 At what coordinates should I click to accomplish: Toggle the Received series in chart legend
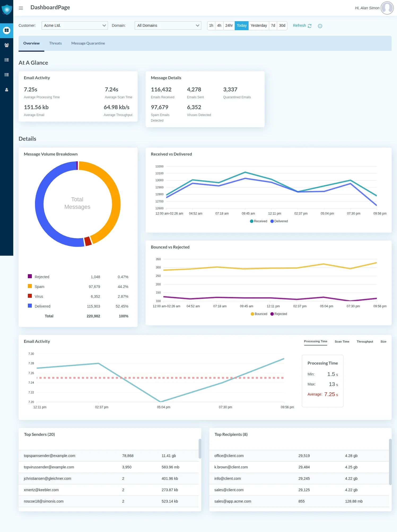tap(258, 221)
